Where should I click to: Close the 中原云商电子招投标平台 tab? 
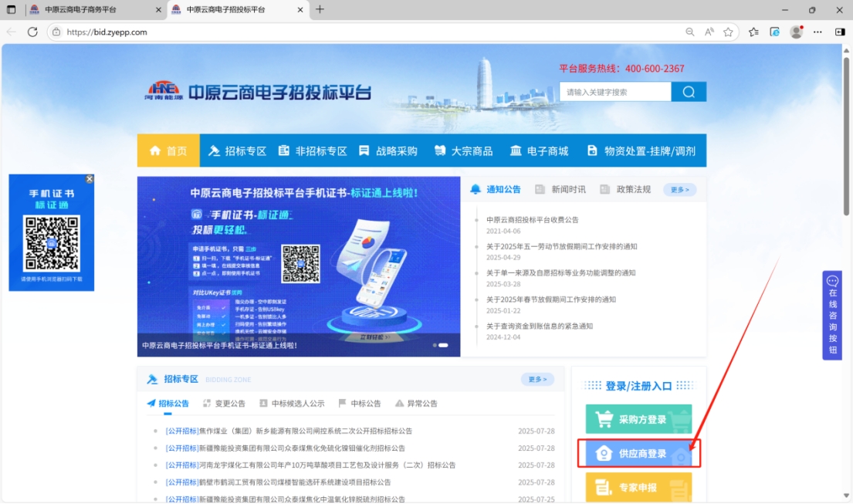[300, 10]
